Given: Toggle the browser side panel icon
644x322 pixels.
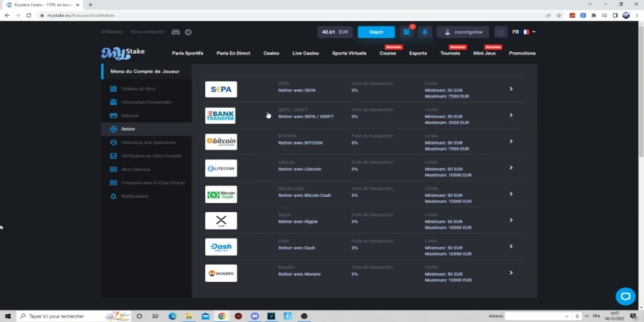Looking at the screenshot, I should tap(615, 16).
